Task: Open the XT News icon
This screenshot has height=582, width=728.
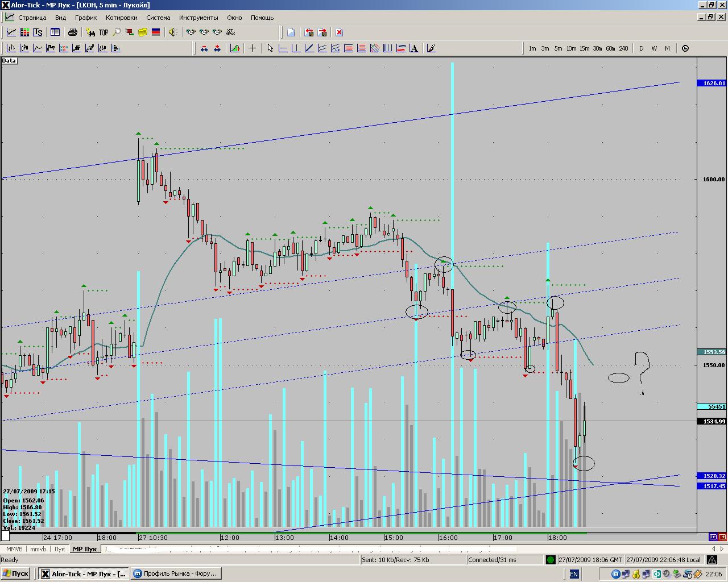Action: (x=230, y=32)
